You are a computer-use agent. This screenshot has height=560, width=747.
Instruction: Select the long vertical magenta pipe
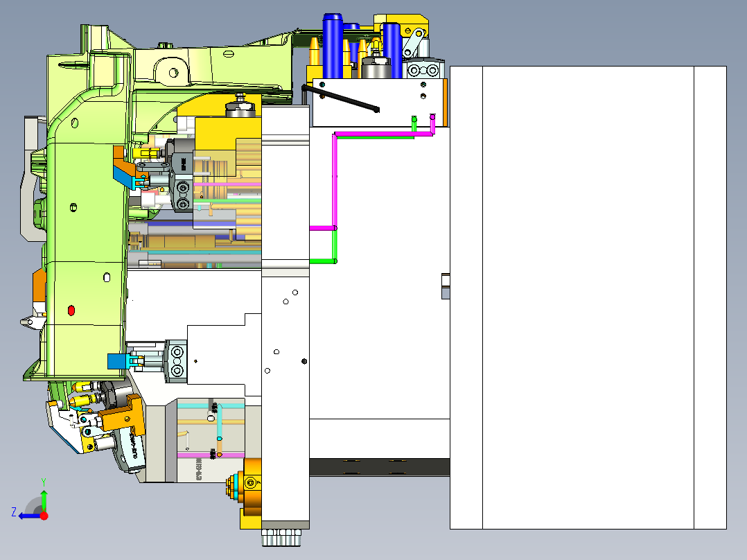pos(335,181)
